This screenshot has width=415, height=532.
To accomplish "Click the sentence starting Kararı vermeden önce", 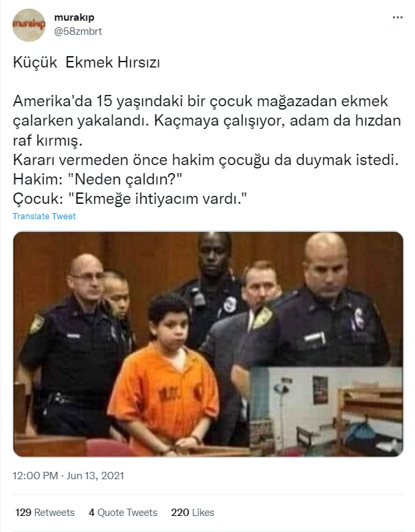I will coord(206,160).
